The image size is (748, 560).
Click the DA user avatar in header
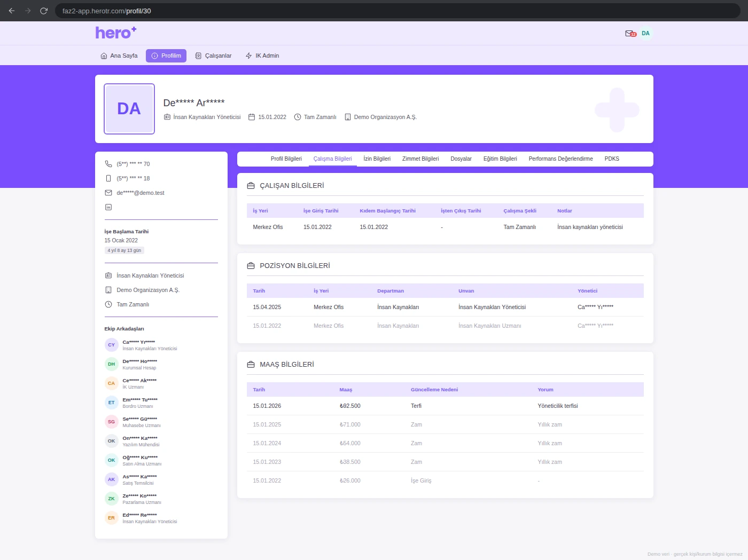click(x=645, y=34)
